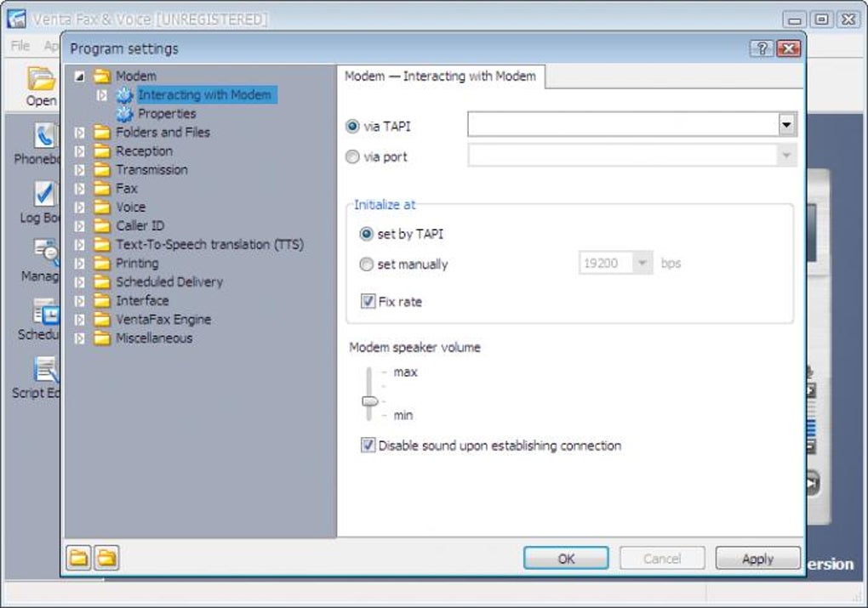Open the Phonebook icon in main window
The width and height of the screenshot is (868, 608).
coord(45,135)
